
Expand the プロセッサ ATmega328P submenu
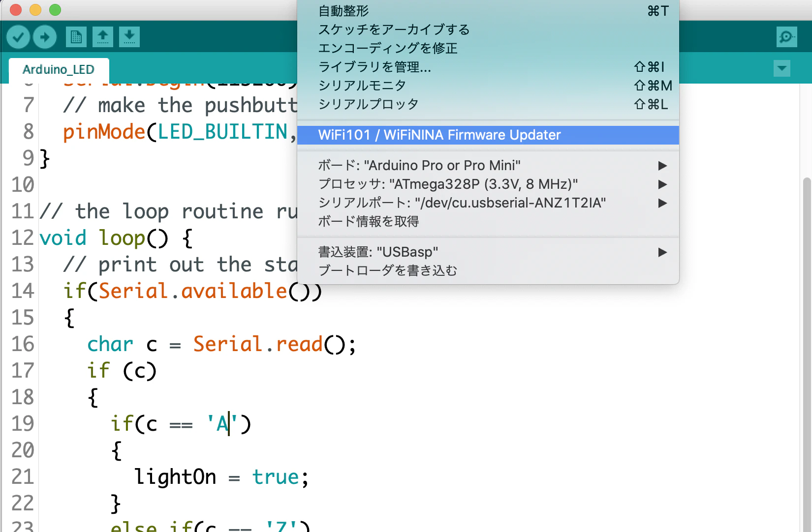488,184
